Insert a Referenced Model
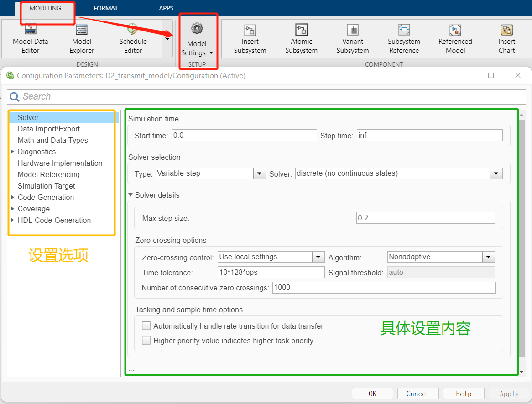The image size is (532, 404). click(x=455, y=39)
